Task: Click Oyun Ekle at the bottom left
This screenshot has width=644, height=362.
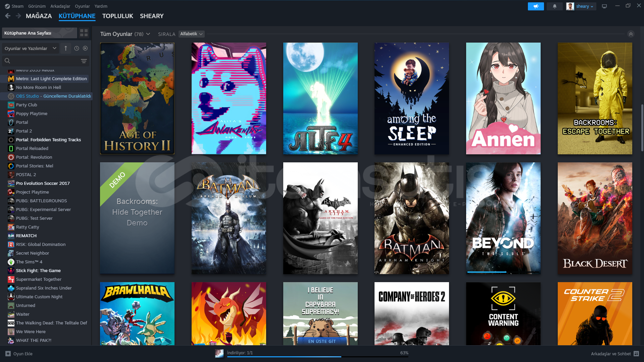Action: (19, 354)
